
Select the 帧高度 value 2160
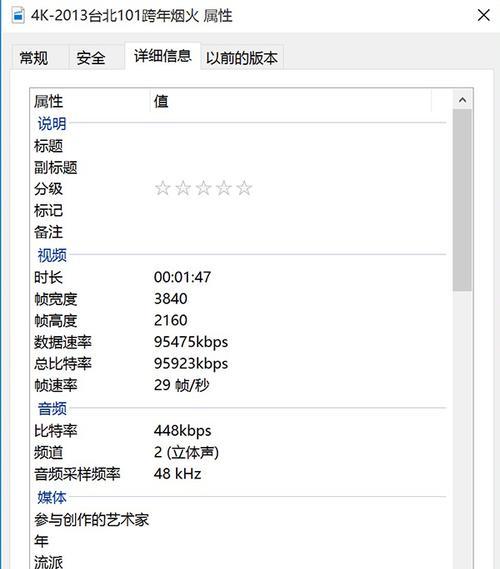[171, 320]
